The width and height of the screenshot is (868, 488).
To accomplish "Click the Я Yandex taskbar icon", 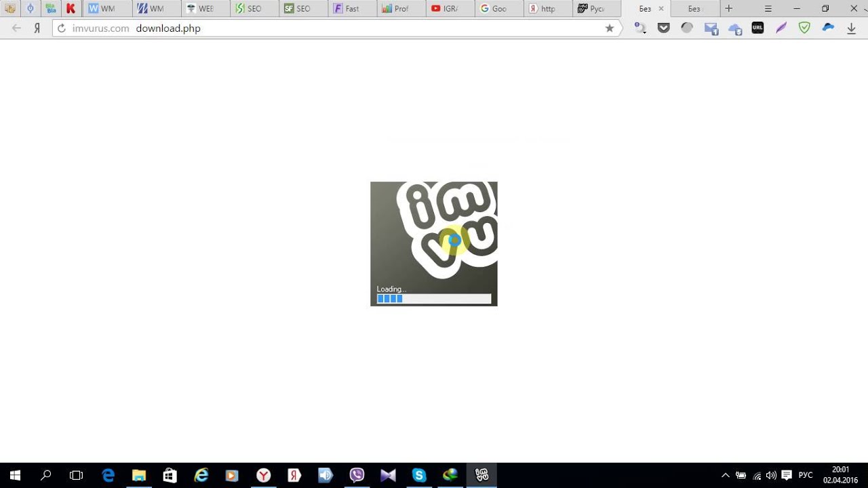I will coord(294,475).
